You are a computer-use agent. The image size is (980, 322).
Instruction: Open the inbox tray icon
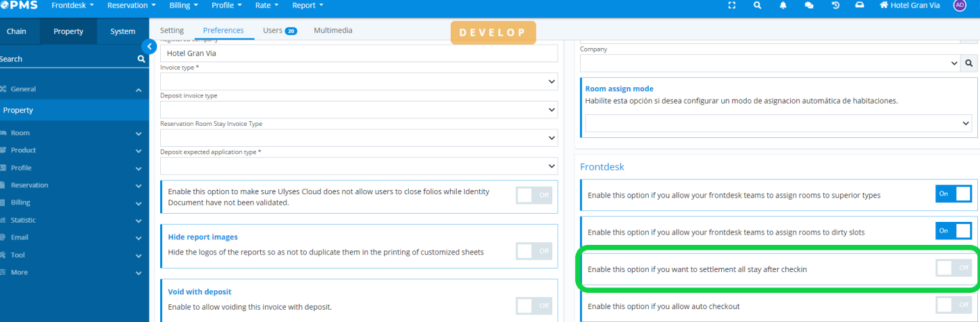(860, 5)
